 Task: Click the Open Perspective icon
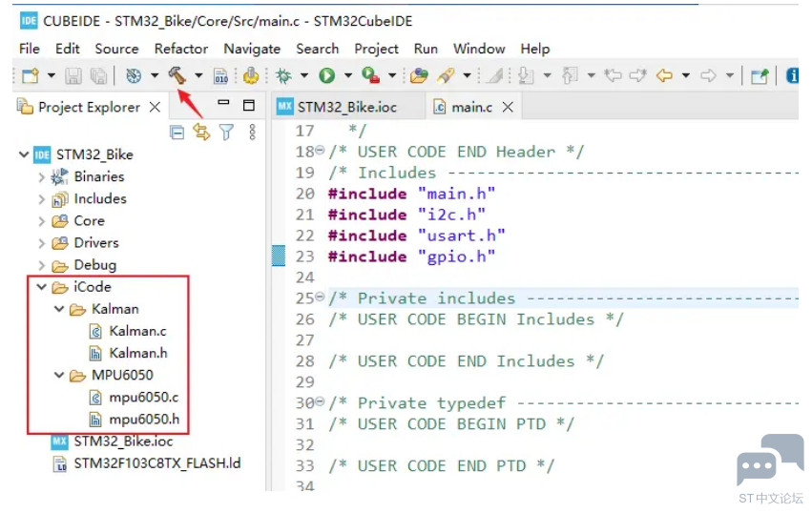(760, 75)
